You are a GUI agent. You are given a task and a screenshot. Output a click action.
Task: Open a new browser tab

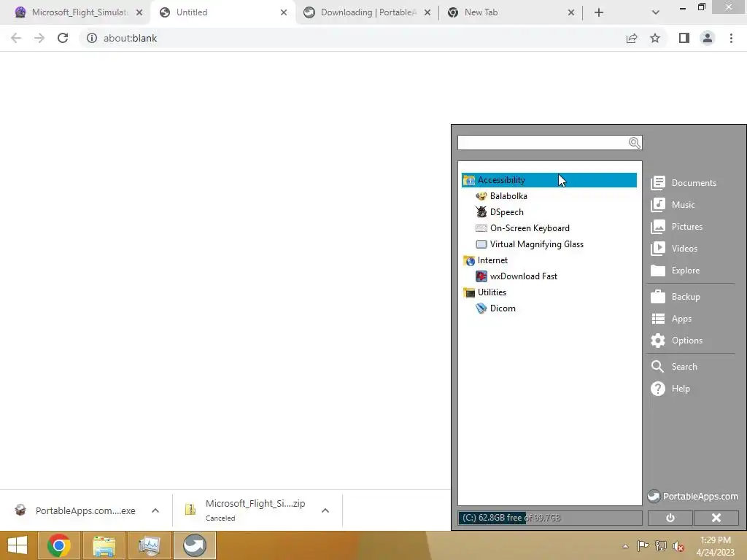[599, 13]
